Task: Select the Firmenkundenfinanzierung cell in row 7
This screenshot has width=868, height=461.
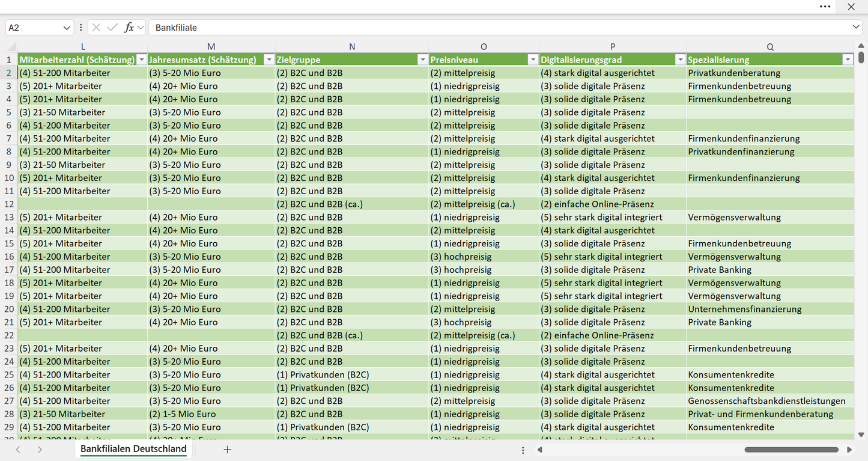Action: click(x=770, y=138)
